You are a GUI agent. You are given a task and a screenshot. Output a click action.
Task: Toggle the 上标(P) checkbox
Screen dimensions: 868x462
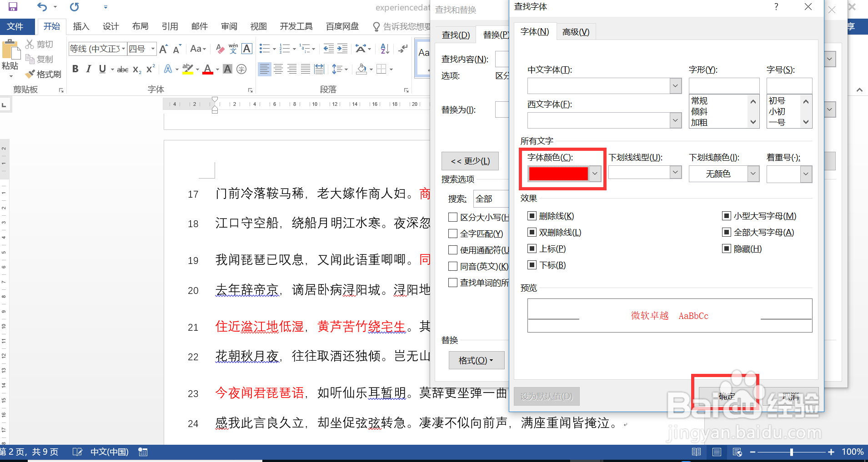532,248
